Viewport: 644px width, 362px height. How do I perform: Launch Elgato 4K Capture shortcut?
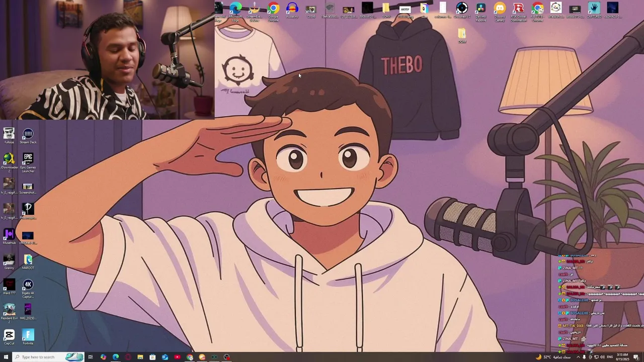(28, 289)
